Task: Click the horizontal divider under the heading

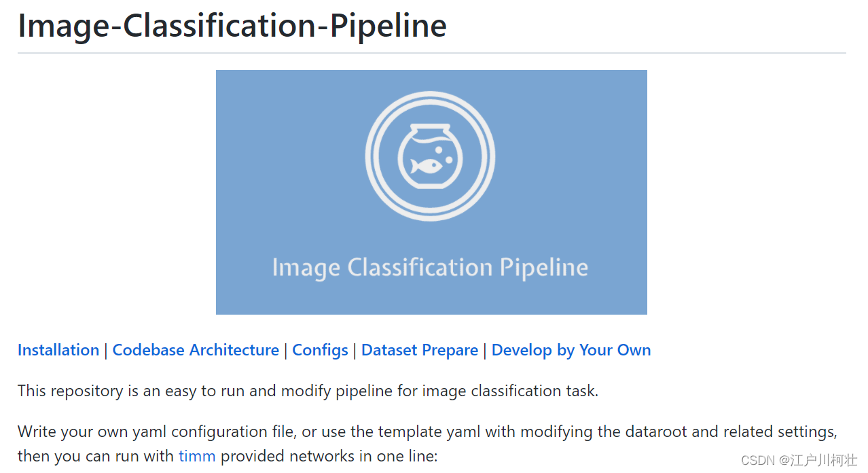Action: tap(432, 52)
